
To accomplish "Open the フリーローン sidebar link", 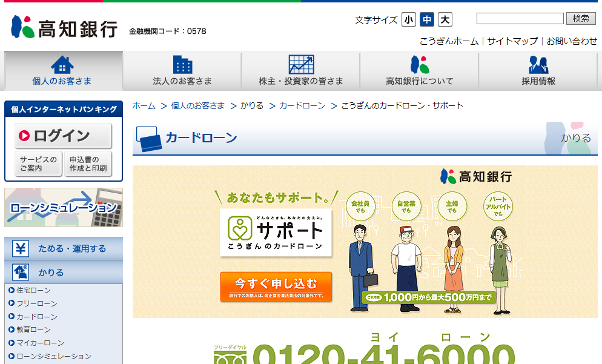I will (x=37, y=303).
